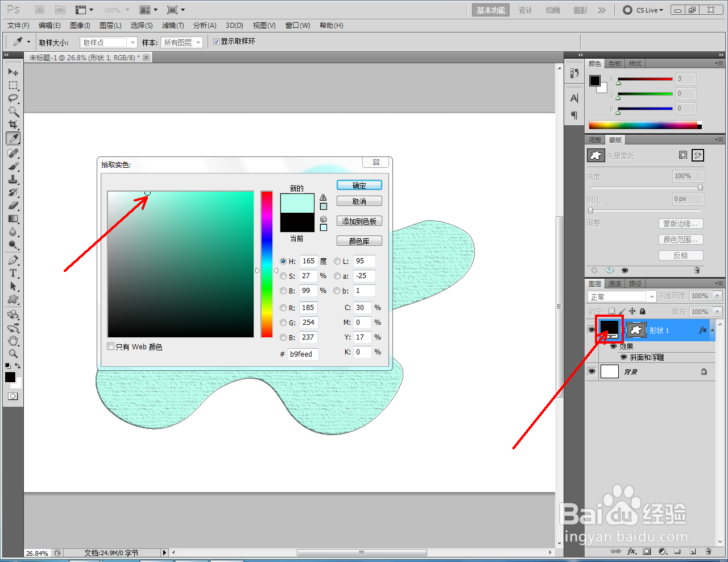The width and height of the screenshot is (728, 562).
Task: Hide the 背景 layer
Action: coord(591,371)
